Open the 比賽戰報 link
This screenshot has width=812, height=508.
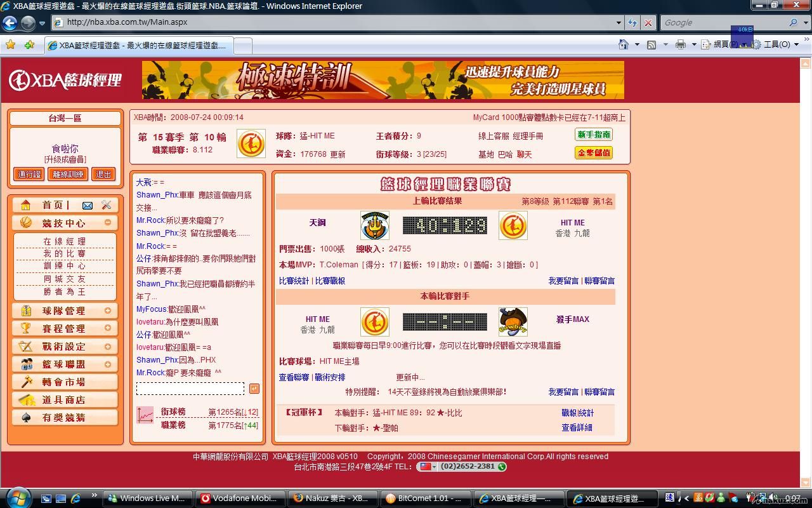point(330,281)
